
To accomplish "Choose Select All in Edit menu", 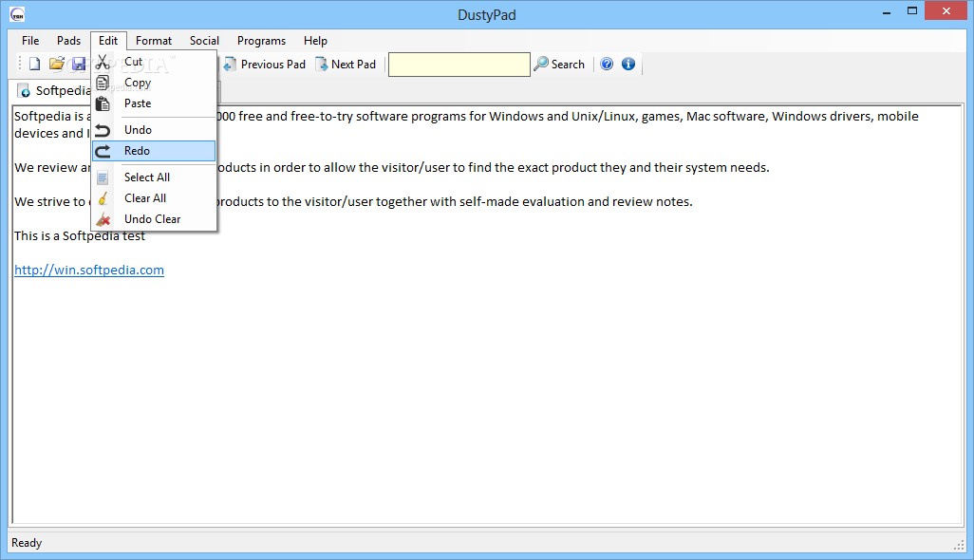I will pyautogui.click(x=154, y=177).
